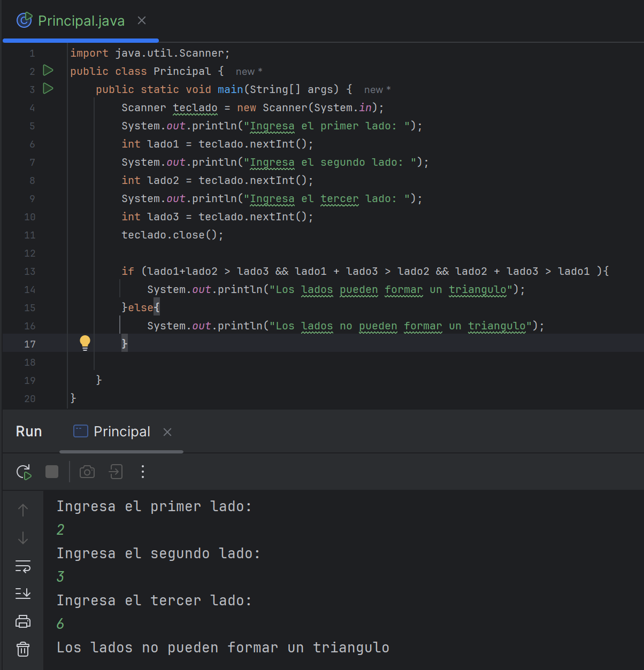Click the camera thread dump icon
This screenshot has height=670, width=644.
[x=87, y=472]
